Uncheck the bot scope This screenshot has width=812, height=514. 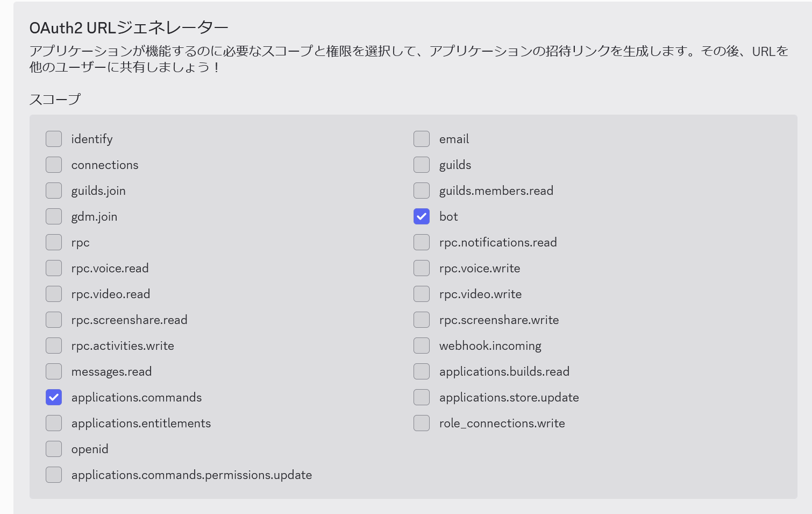[x=422, y=216]
